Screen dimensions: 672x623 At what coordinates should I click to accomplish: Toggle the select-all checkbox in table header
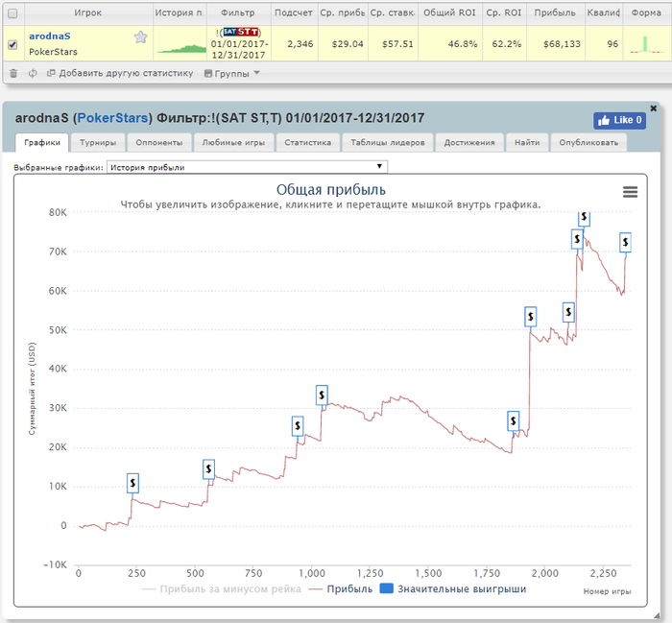[12, 13]
